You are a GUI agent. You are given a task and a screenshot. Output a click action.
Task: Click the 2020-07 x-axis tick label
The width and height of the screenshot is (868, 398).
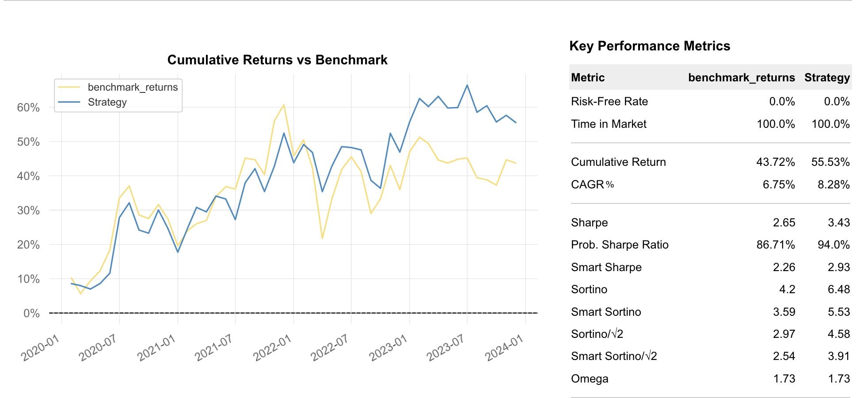pyautogui.click(x=98, y=348)
